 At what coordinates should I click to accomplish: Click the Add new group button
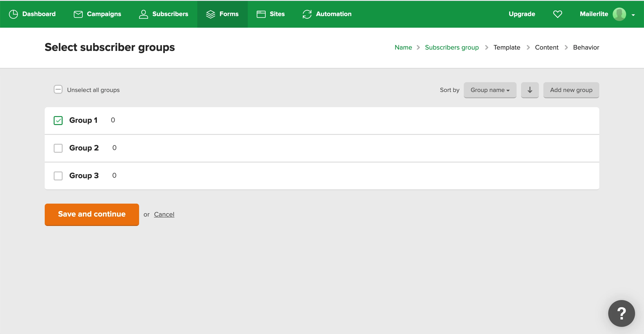click(x=571, y=90)
